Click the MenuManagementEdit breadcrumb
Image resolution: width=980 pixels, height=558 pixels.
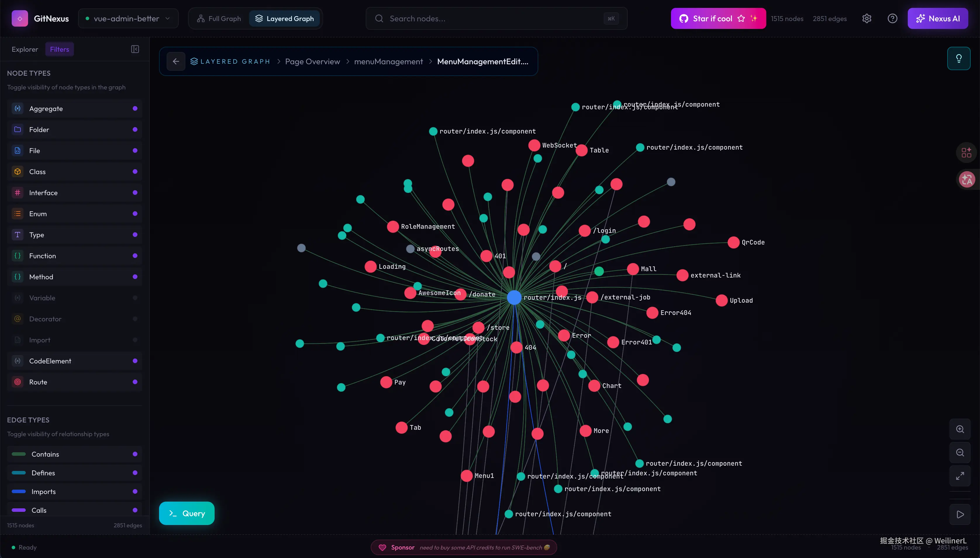(x=483, y=61)
